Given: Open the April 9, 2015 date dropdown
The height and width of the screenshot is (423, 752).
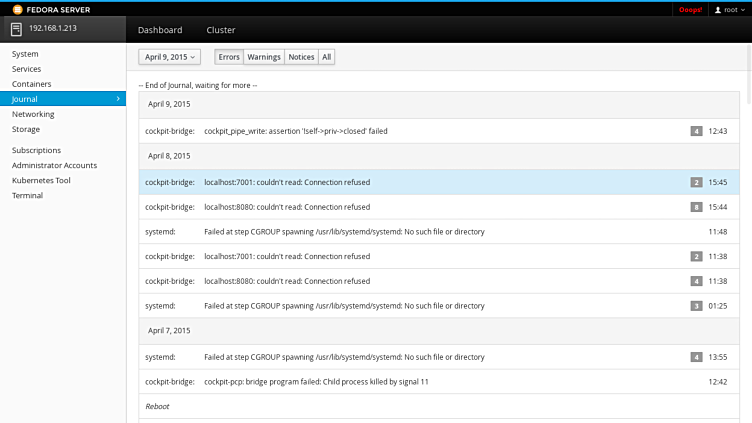Looking at the screenshot, I should pos(169,57).
